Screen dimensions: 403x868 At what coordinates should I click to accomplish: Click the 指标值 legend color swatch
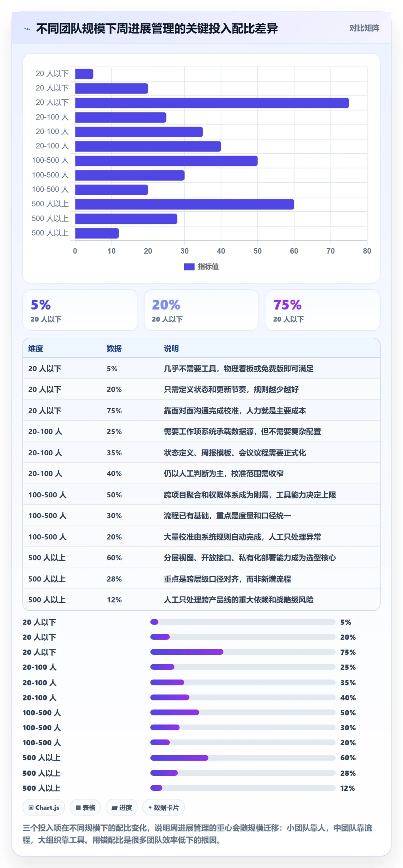pos(189,267)
